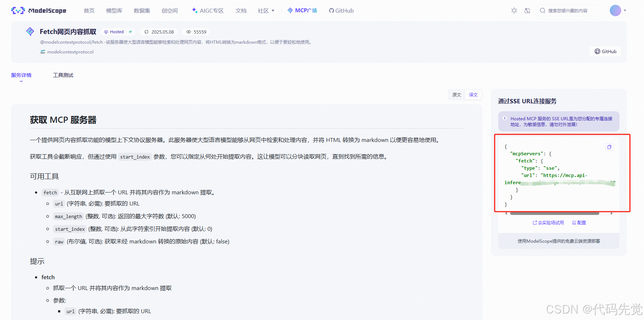Click the ModelScope logo
Screen dimensions: 644x320
[39, 10]
